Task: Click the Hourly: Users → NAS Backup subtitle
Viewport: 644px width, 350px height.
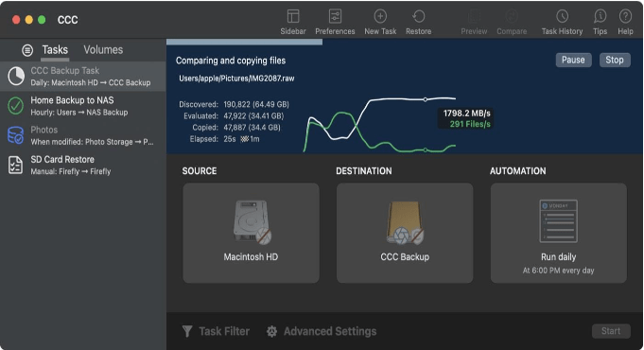Action: (x=79, y=113)
